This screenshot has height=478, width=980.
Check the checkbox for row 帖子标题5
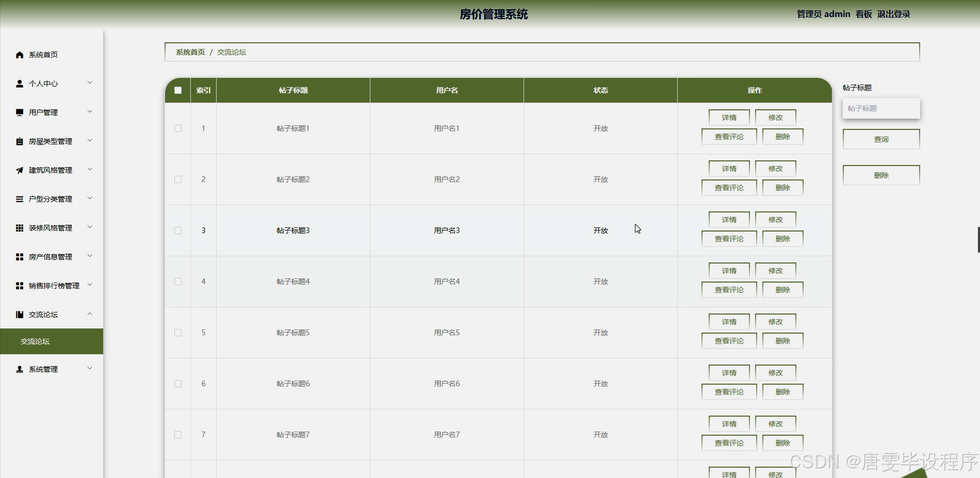click(178, 333)
